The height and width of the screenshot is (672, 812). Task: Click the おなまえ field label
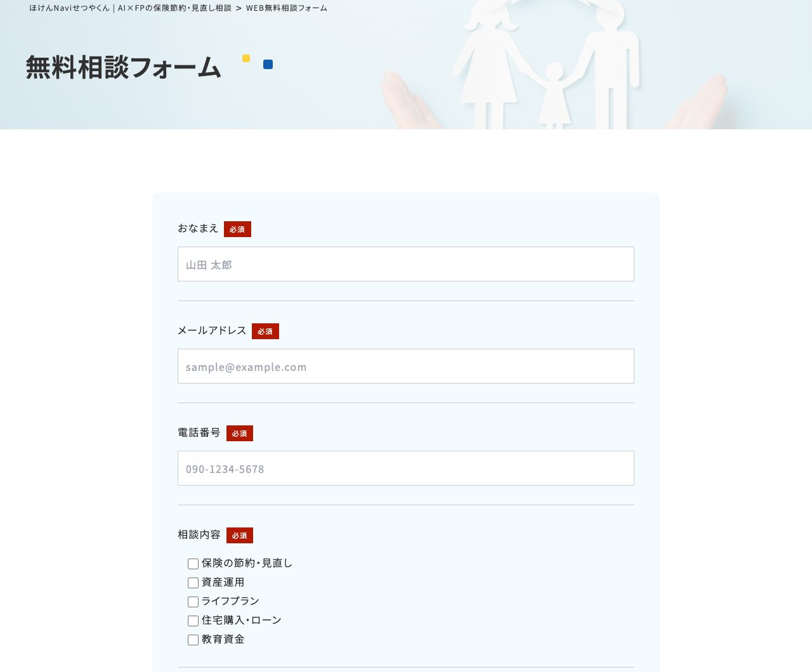coord(198,228)
